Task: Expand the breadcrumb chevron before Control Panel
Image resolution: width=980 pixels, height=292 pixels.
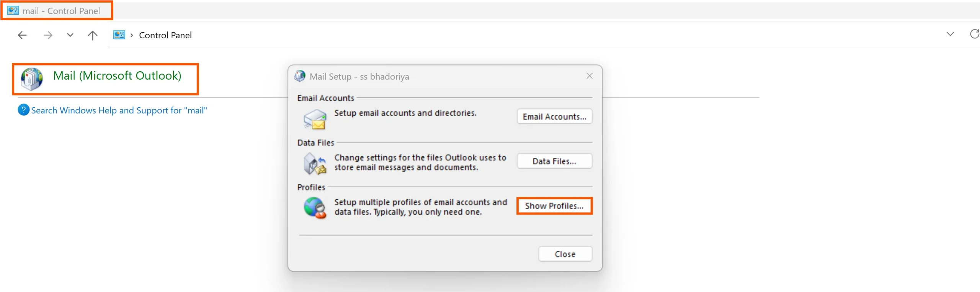Action: [132, 35]
